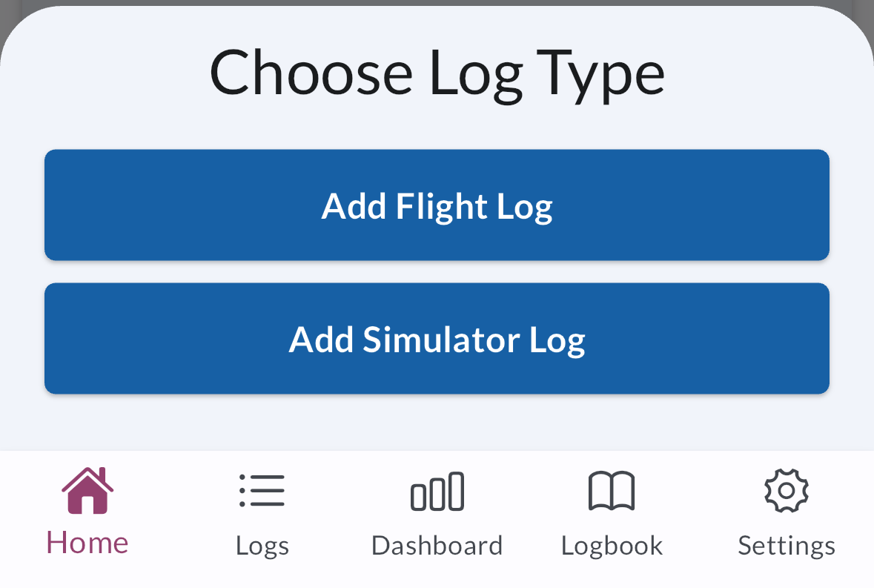Click the gap between the two log buttons
The width and height of the screenshot is (874, 588).
pos(437,272)
